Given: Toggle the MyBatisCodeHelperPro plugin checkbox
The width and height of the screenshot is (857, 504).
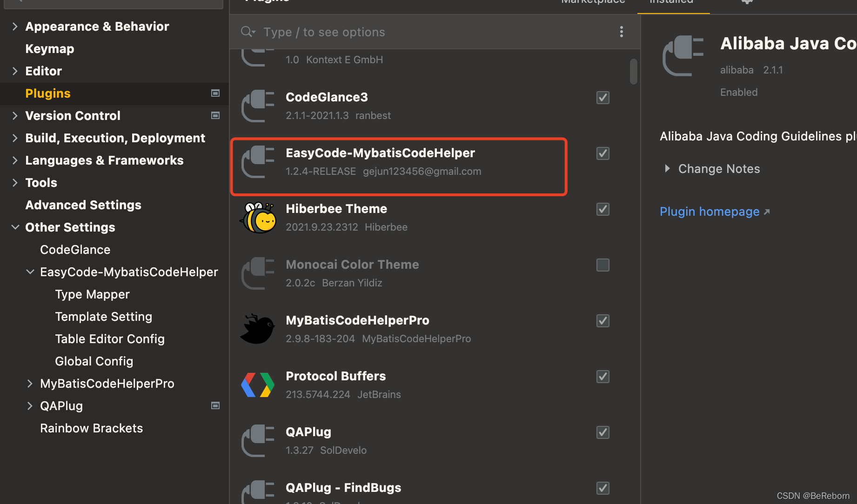Looking at the screenshot, I should point(603,321).
